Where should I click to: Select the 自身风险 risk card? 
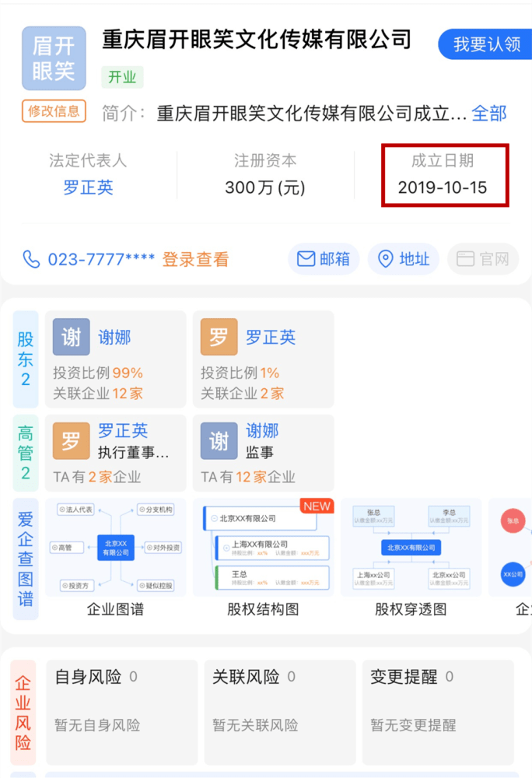(x=122, y=712)
